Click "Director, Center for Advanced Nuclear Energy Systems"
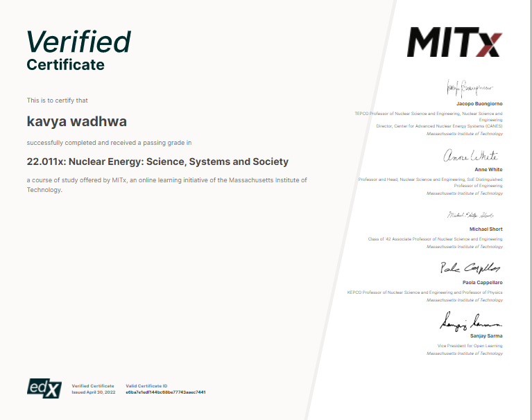This screenshot has height=420, width=532. tap(439, 126)
